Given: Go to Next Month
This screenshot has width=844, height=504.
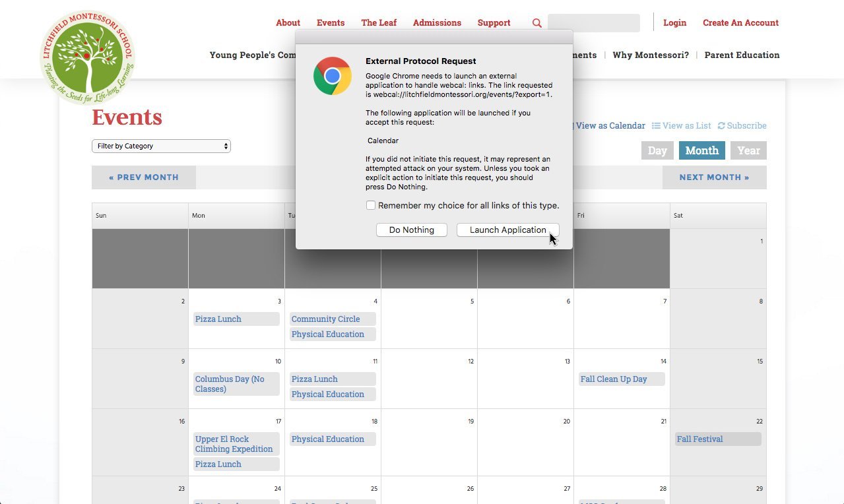Looking at the screenshot, I should pos(715,177).
